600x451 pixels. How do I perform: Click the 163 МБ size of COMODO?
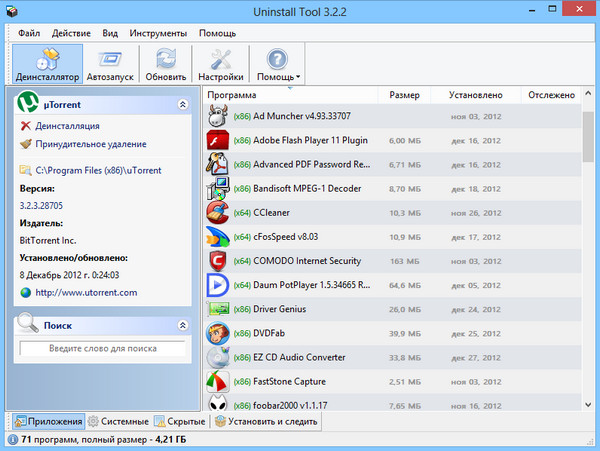404,261
